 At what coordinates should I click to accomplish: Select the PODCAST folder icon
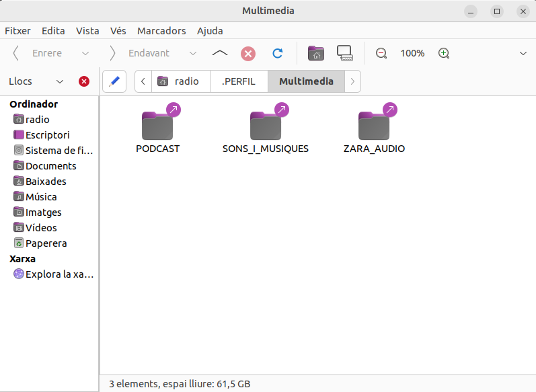click(x=157, y=126)
